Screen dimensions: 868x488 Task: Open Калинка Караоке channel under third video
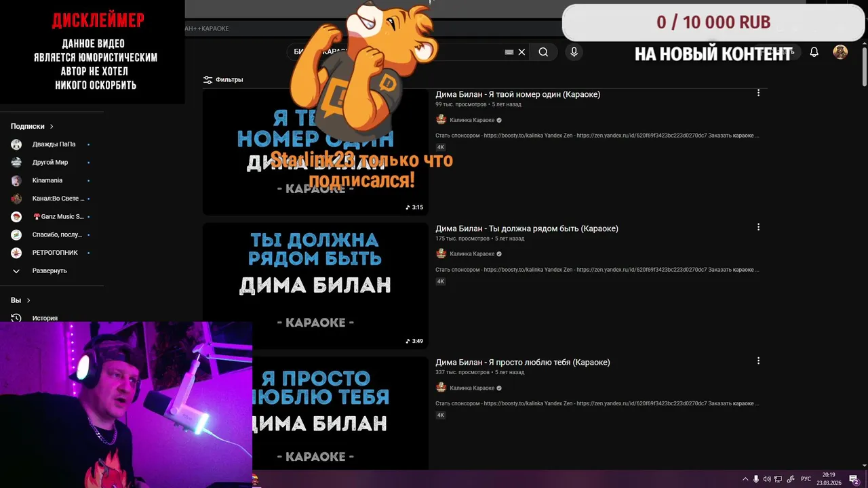coord(472,388)
